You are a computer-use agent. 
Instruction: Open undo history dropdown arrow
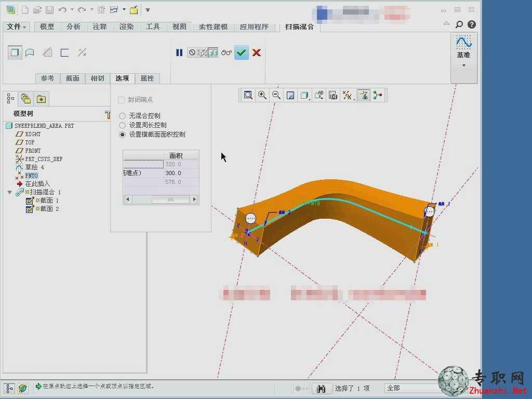[72, 9]
